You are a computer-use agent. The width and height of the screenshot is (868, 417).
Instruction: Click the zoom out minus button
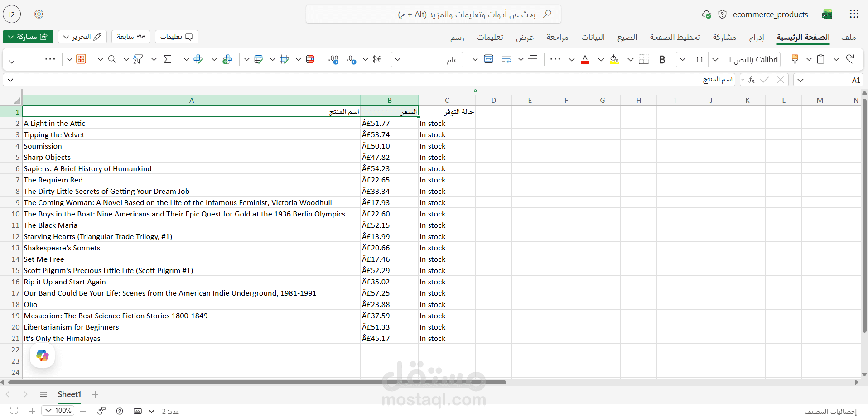[83, 411]
